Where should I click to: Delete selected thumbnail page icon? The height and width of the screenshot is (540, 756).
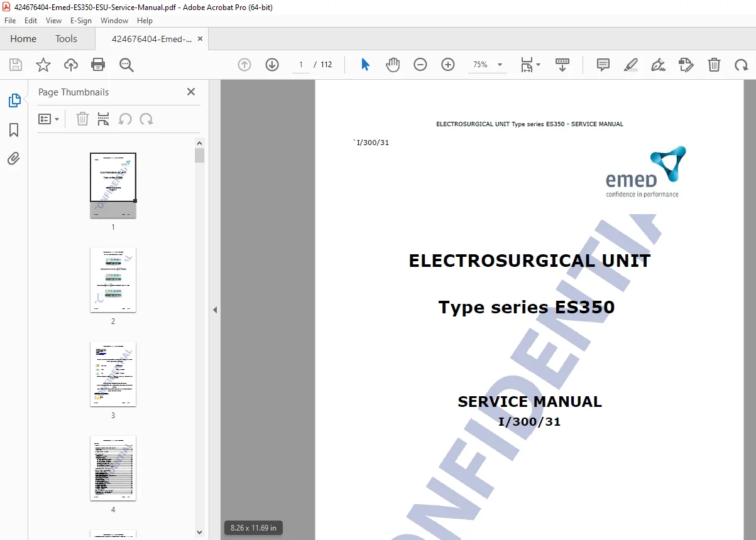click(82, 119)
